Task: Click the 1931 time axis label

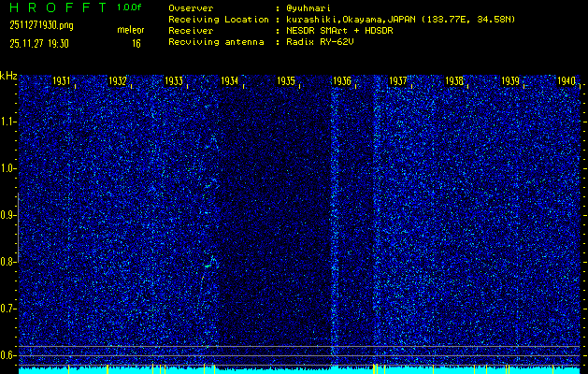Action: (x=61, y=81)
